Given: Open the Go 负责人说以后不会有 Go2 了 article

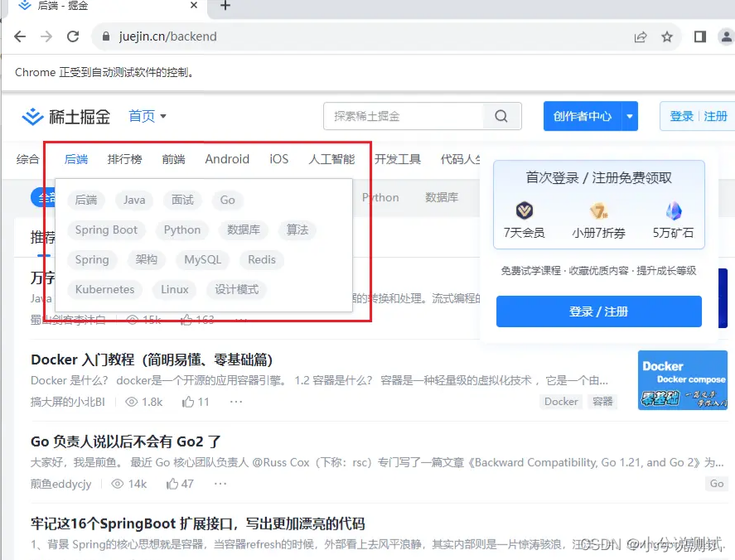Looking at the screenshot, I should point(125,442).
